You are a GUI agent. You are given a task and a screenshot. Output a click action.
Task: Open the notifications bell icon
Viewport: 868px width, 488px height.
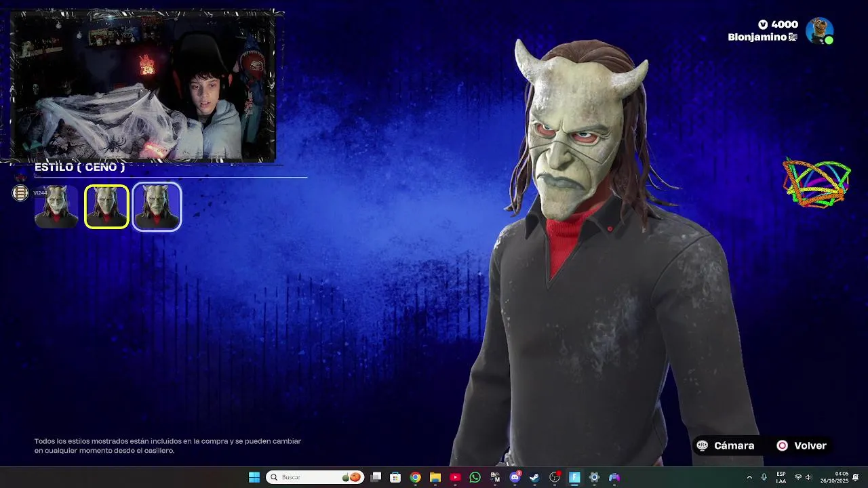(856, 477)
